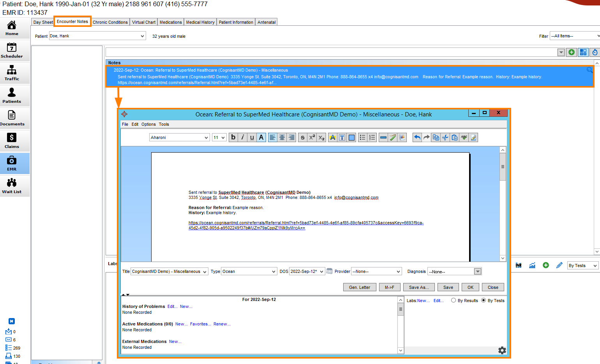Screen dimensions: 600x364
Task: Insert a numbered list
Action: 372,137
